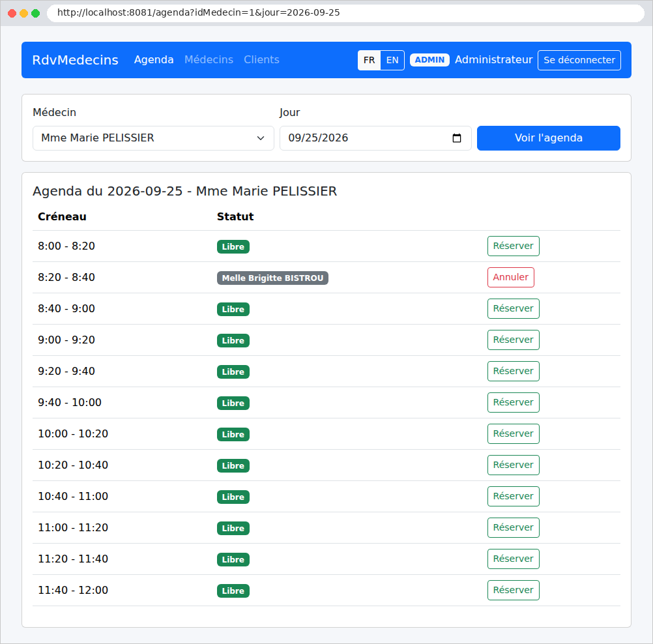Reserve the 10:40 - 11:00 slot
Image resolution: width=653 pixels, height=644 pixels.
[x=513, y=496]
